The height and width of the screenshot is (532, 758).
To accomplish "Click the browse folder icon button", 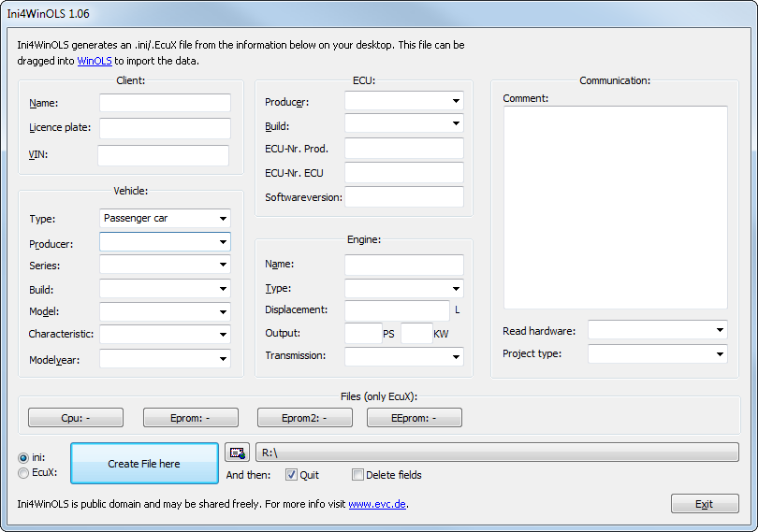I will pyautogui.click(x=237, y=453).
